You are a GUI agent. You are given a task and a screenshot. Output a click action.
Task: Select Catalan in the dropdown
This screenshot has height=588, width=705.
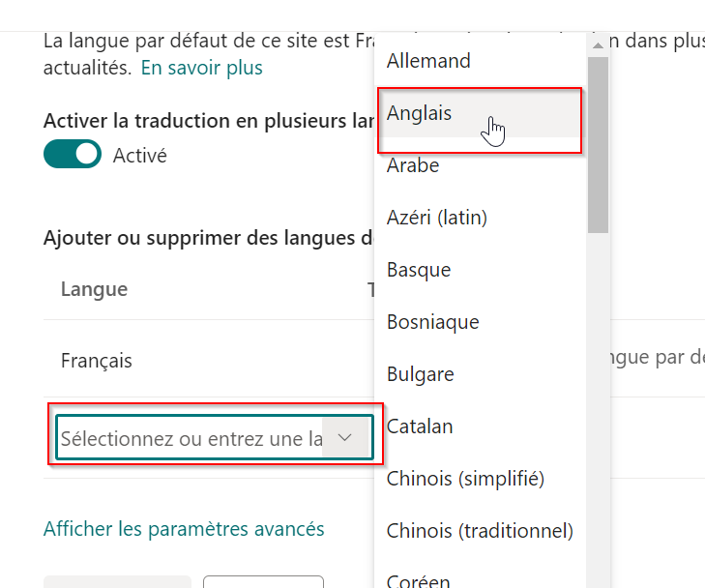(420, 426)
